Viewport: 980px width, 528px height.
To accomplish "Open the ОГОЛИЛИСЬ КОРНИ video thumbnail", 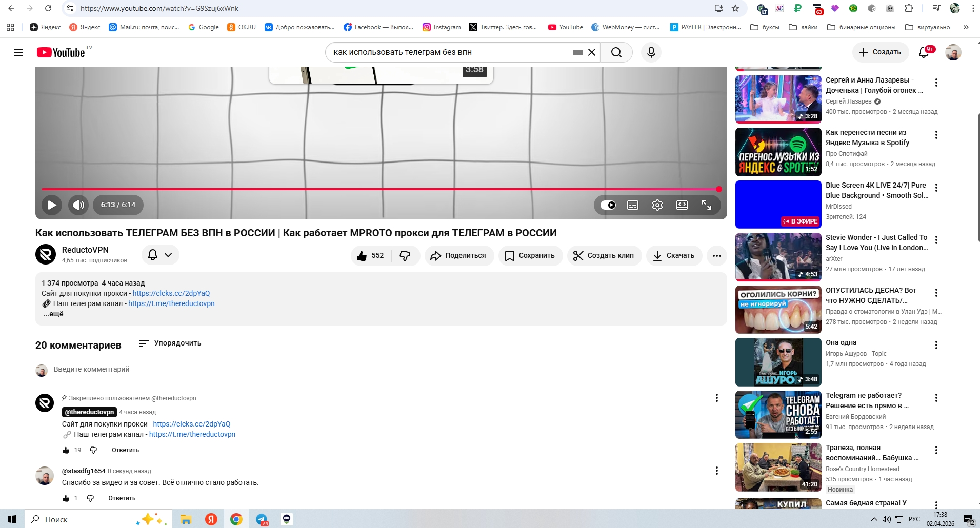I will point(778,310).
